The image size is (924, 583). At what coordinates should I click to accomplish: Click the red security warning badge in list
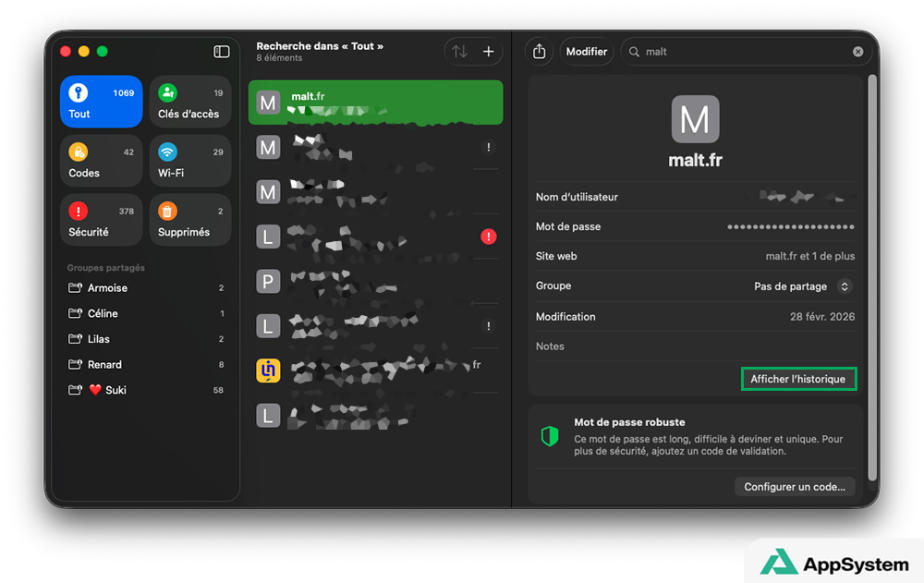(489, 237)
